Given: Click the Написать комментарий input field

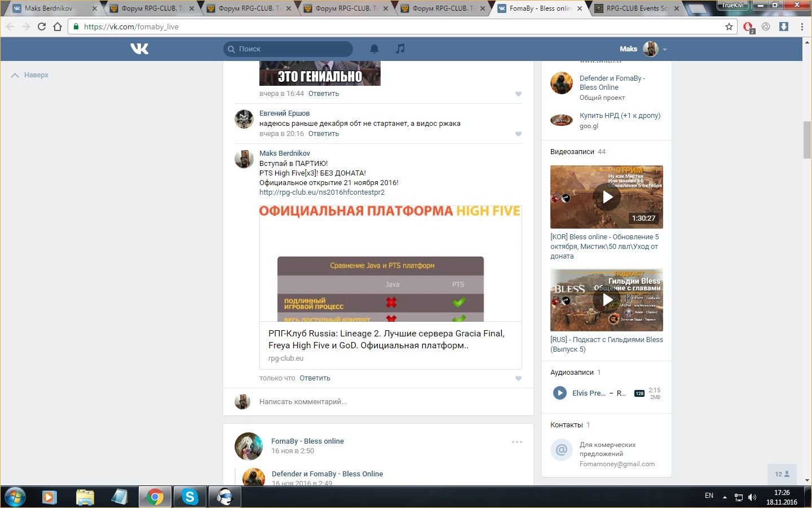Looking at the screenshot, I should click(x=383, y=402).
